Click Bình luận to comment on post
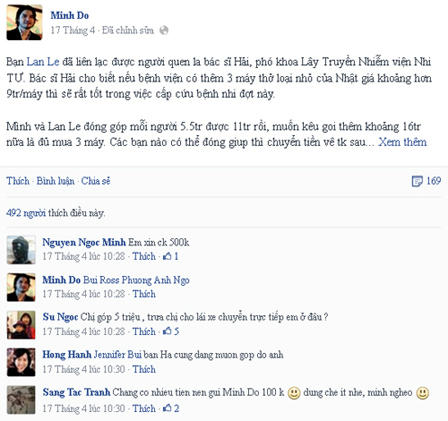The height and width of the screenshot is (421, 448). (x=55, y=181)
